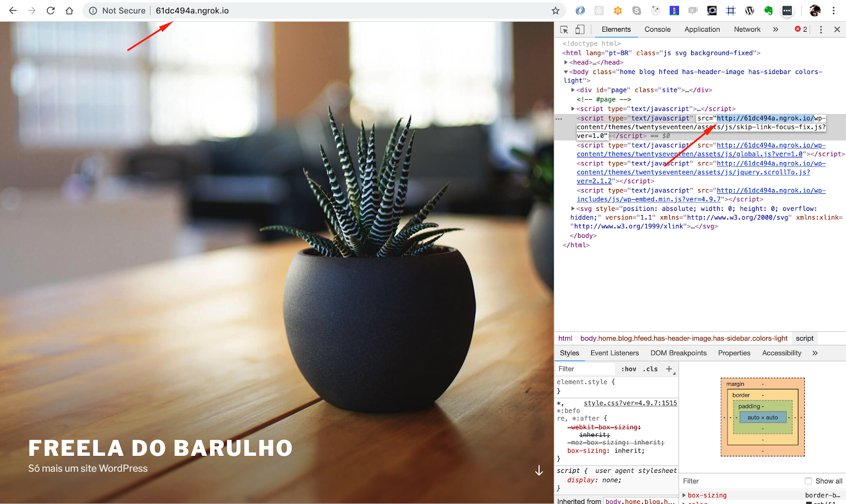Expand the svg element node
Viewport: 846px width, 504px height.
(x=573, y=209)
